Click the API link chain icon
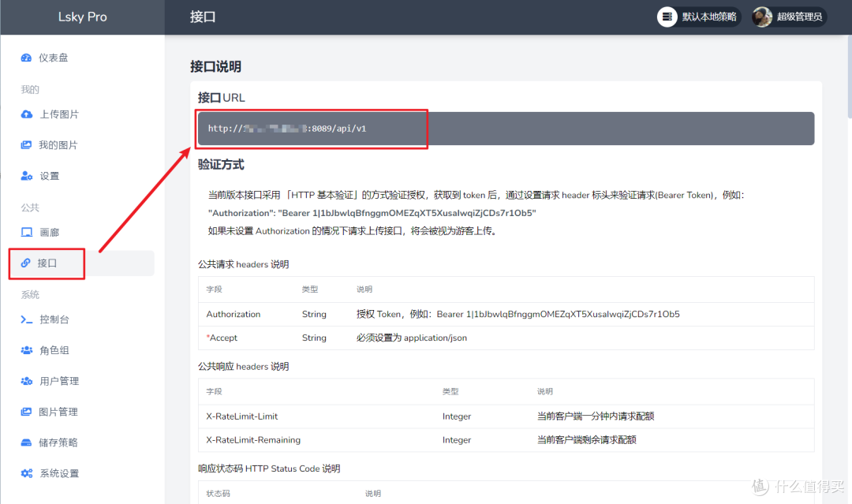Viewport: 852px width, 504px height. [25, 263]
